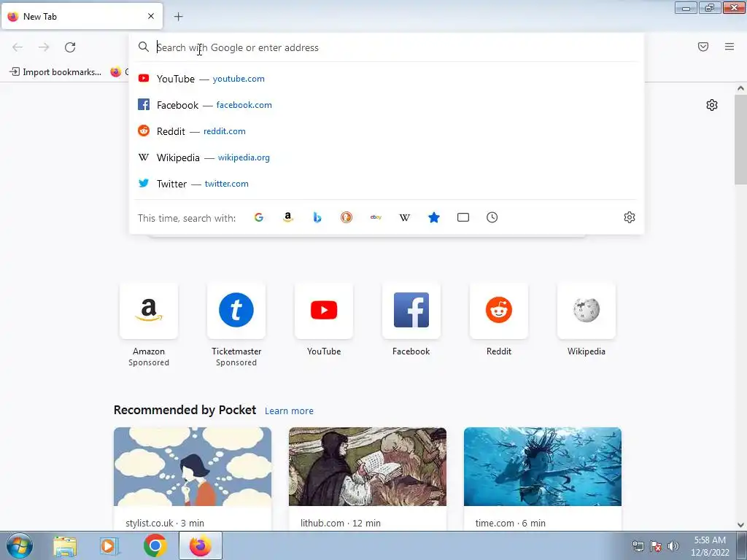Screen dimensions: 747x560
Task: Click stylist.co.uk · 3 min text
Action: [165, 524]
